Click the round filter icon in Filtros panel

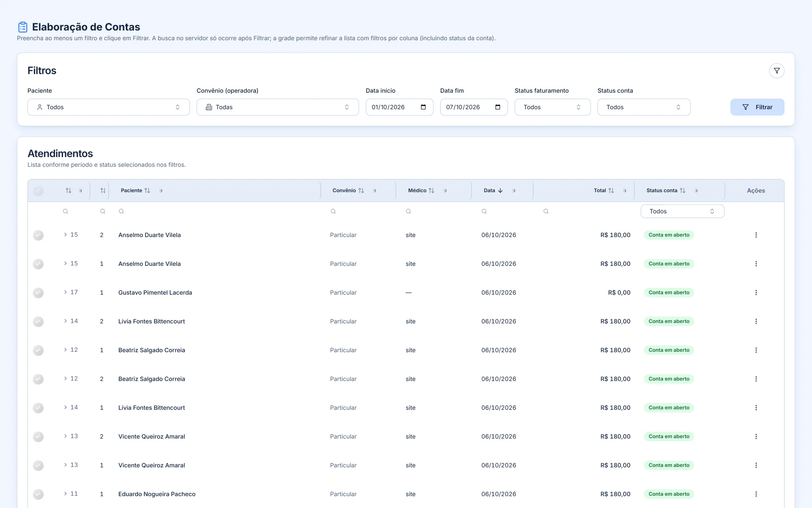pyautogui.click(x=776, y=71)
